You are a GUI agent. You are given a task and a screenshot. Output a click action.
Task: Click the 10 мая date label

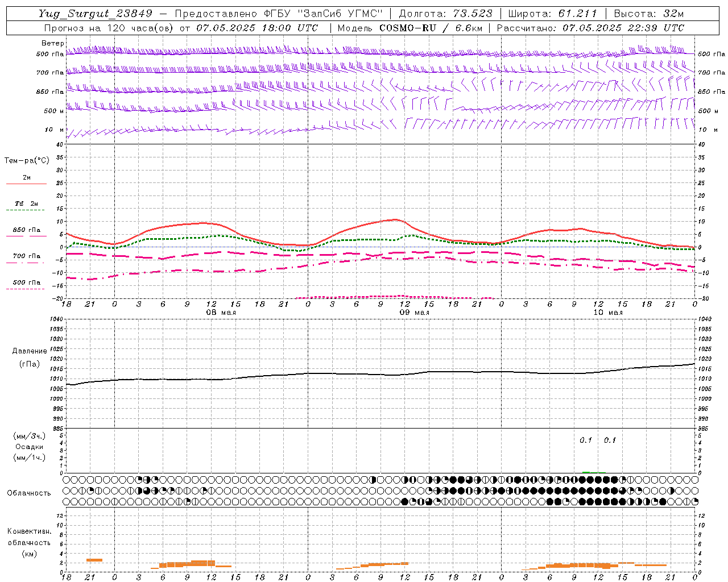[608, 313]
